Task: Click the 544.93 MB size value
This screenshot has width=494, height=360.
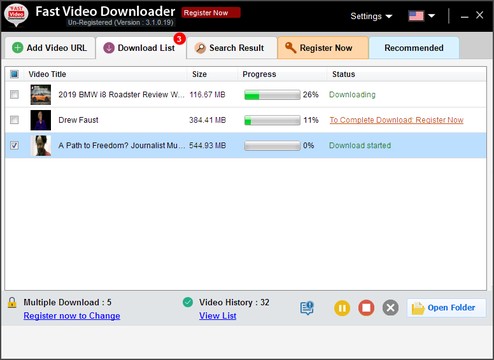Action: click(207, 145)
